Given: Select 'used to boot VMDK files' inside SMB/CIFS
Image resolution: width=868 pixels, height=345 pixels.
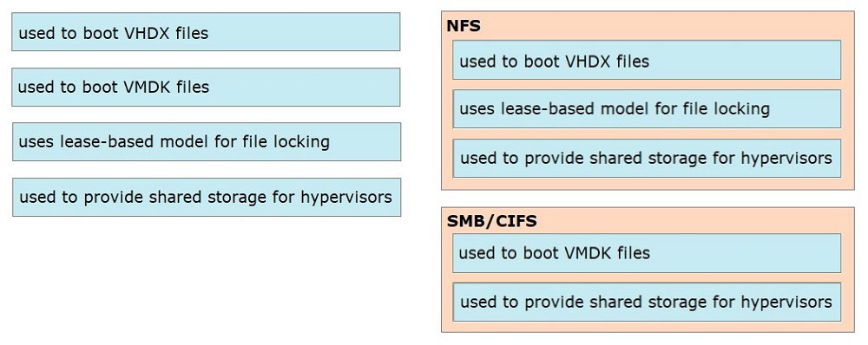Looking at the screenshot, I should point(647,252).
